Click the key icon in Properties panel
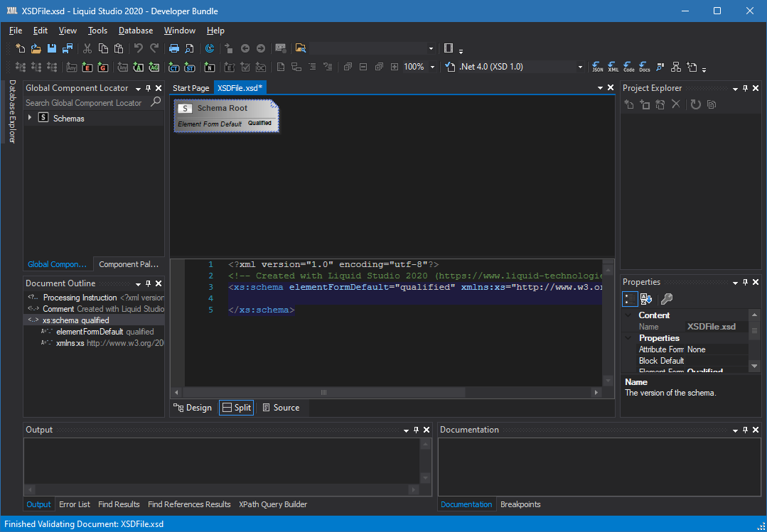Viewport: 767px width, 532px height. coord(666,299)
